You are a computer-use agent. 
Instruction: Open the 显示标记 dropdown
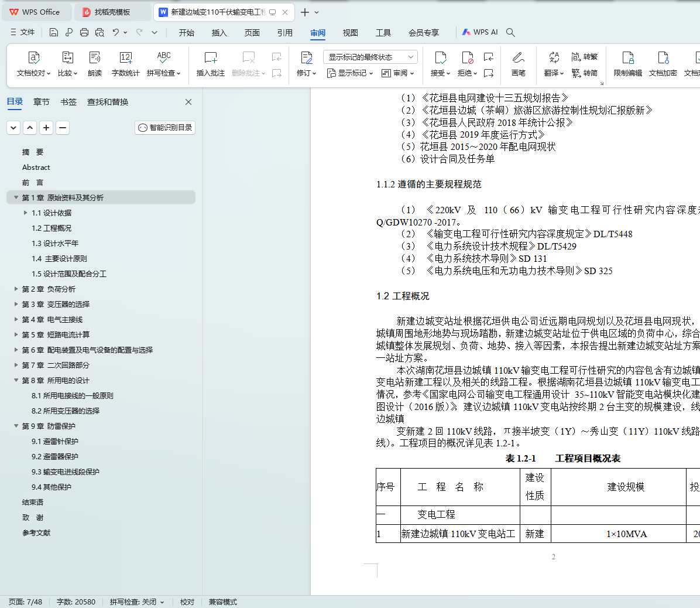tap(349, 73)
